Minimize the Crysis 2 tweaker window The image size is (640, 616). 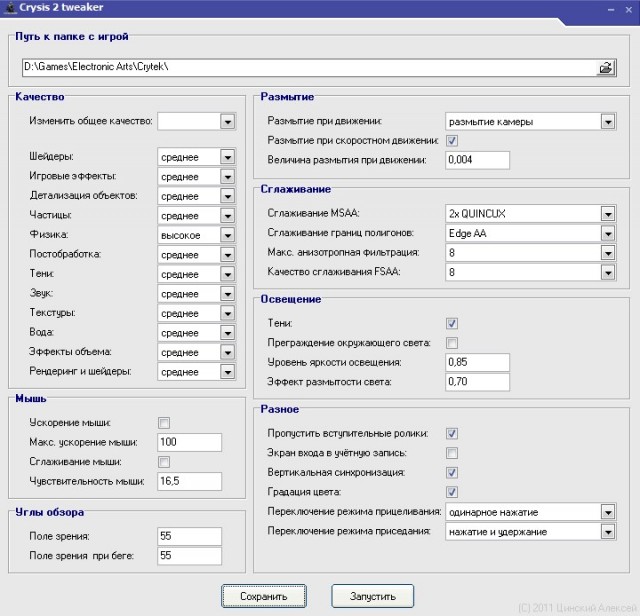[611, 8]
